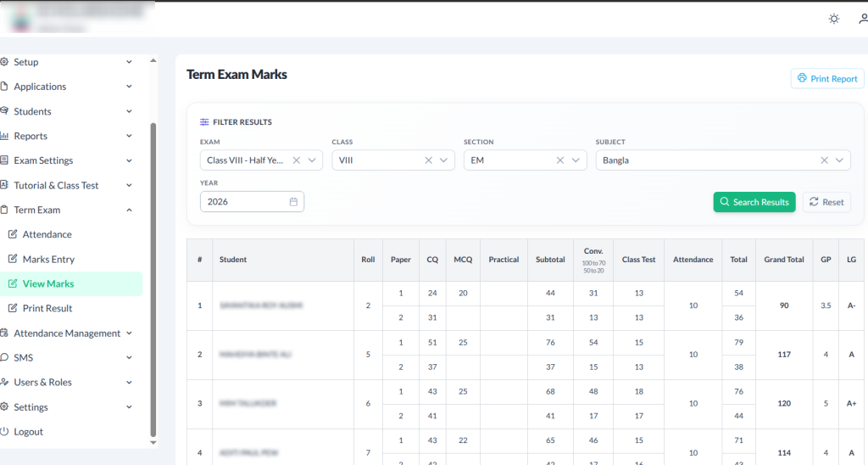The height and width of the screenshot is (465, 868).
Task: Click the Filter Results sliders icon
Action: click(x=204, y=122)
